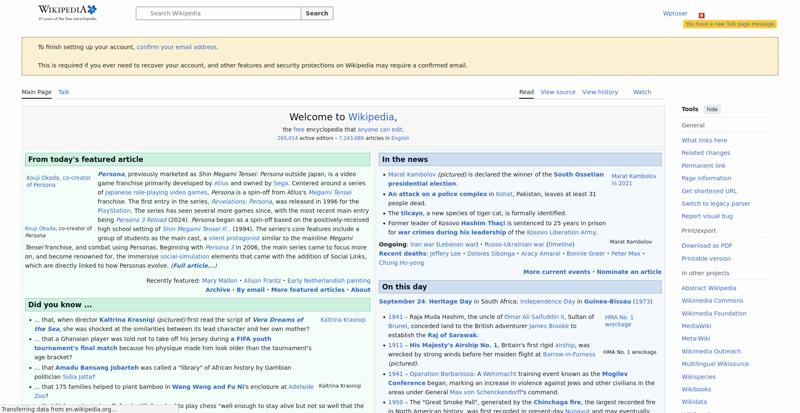Open Wikidata project link
The width and height of the screenshot is (800, 413).
694,402
